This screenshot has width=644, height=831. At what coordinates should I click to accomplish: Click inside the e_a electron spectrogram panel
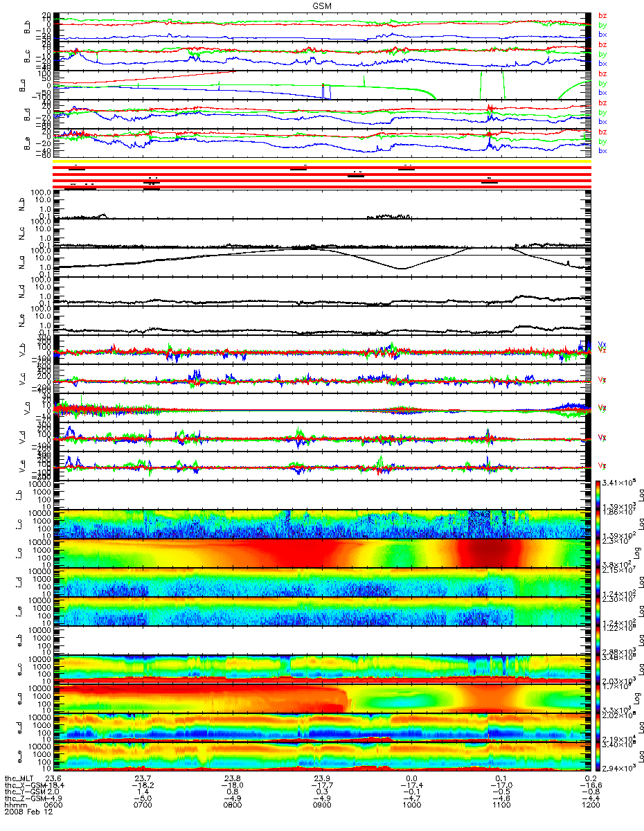click(x=321, y=699)
